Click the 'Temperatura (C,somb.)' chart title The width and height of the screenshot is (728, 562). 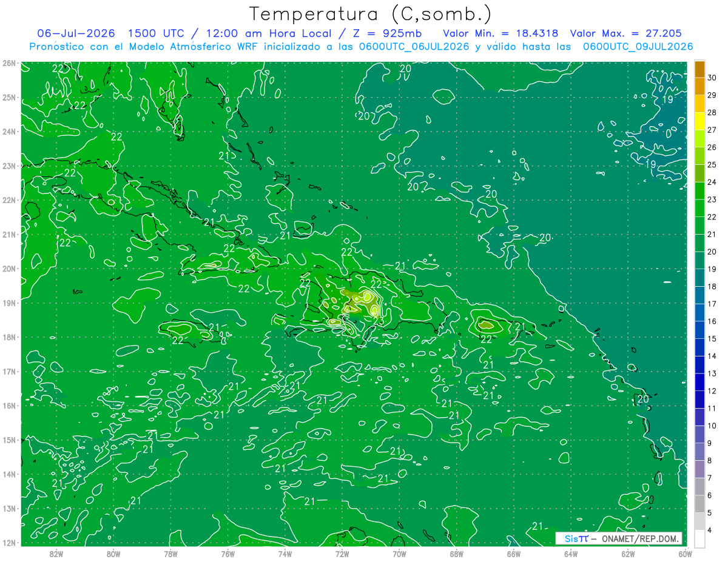point(371,14)
